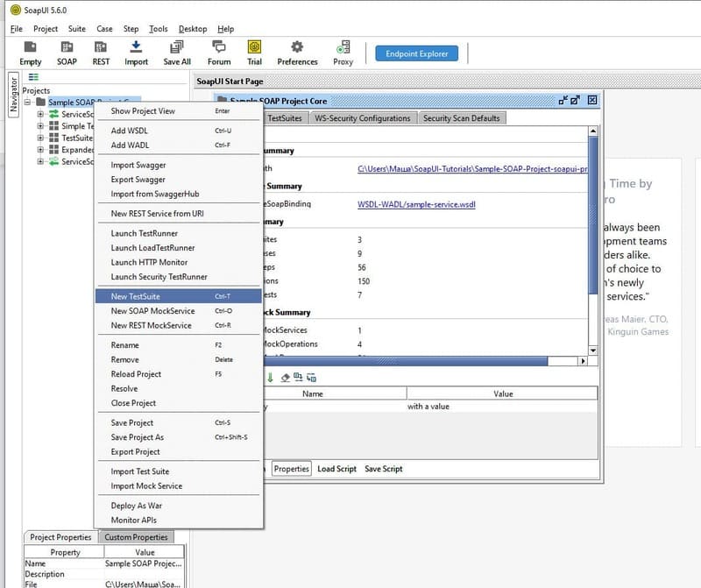Open the Custom Properties tab
Viewport: 701px width, 588px height.
tap(136, 537)
